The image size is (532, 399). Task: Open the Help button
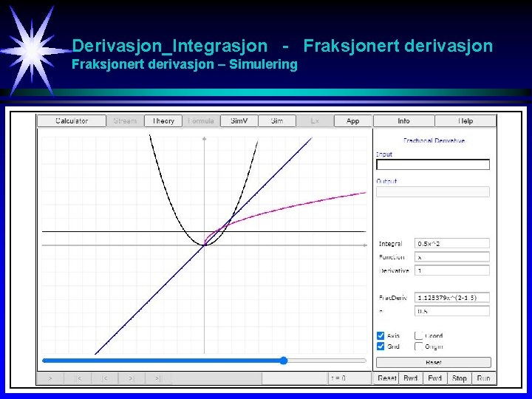click(x=465, y=121)
